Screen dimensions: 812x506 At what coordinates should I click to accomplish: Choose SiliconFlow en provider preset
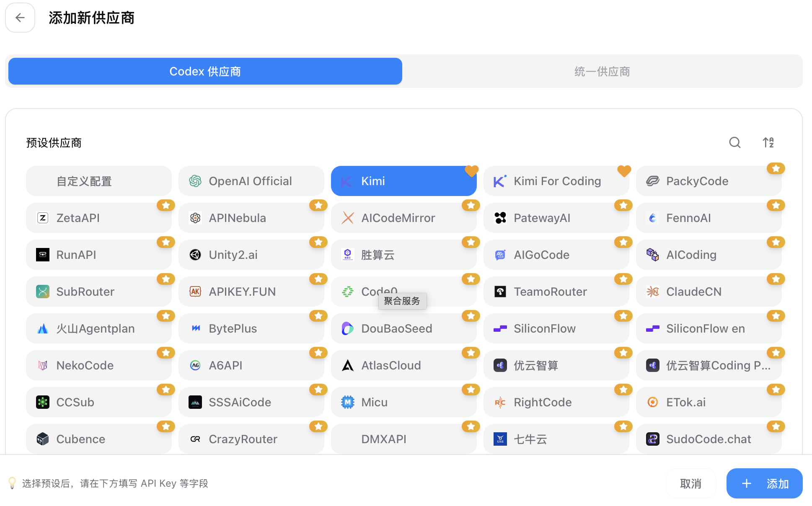(709, 328)
